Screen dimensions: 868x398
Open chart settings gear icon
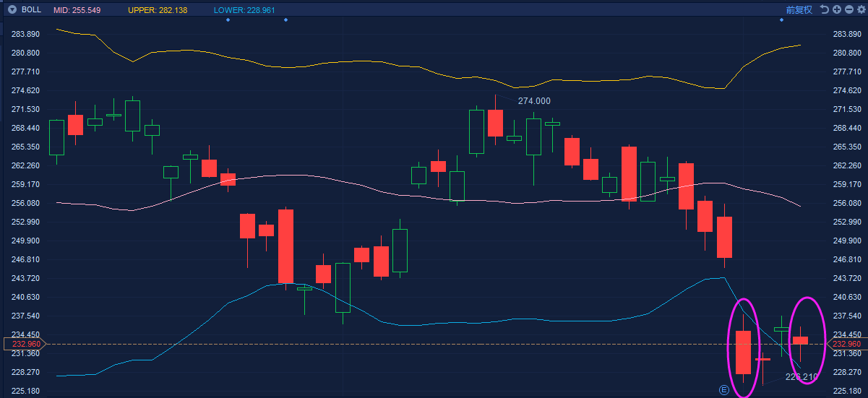[860, 9]
